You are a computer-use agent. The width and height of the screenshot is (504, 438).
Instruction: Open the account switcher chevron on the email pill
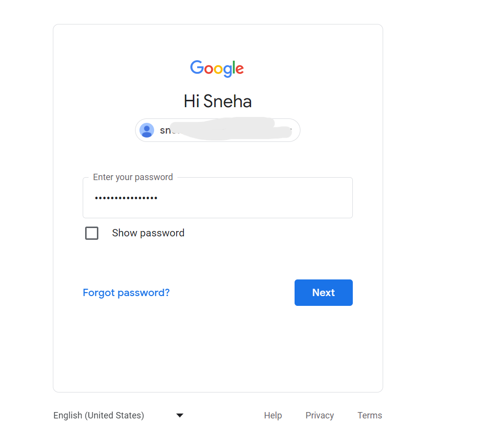(291, 130)
